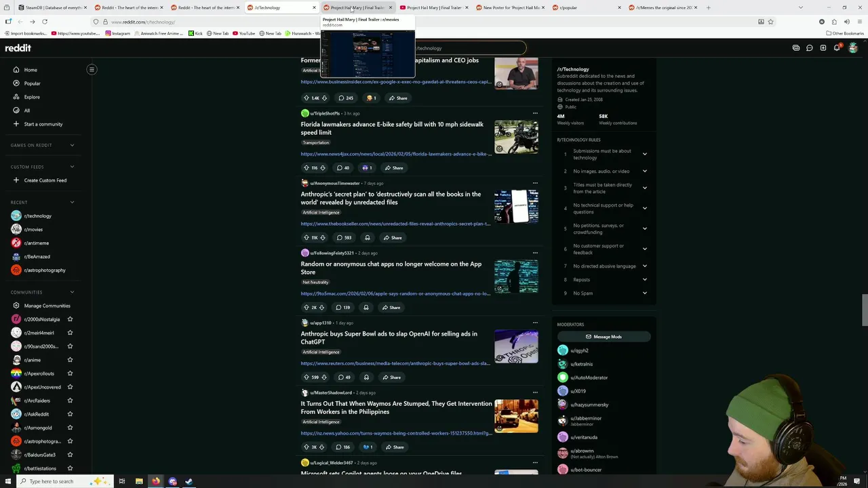The image size is (868, 488).
Task: Open Task View on the Windows taskbar
Action: (122, 481)
